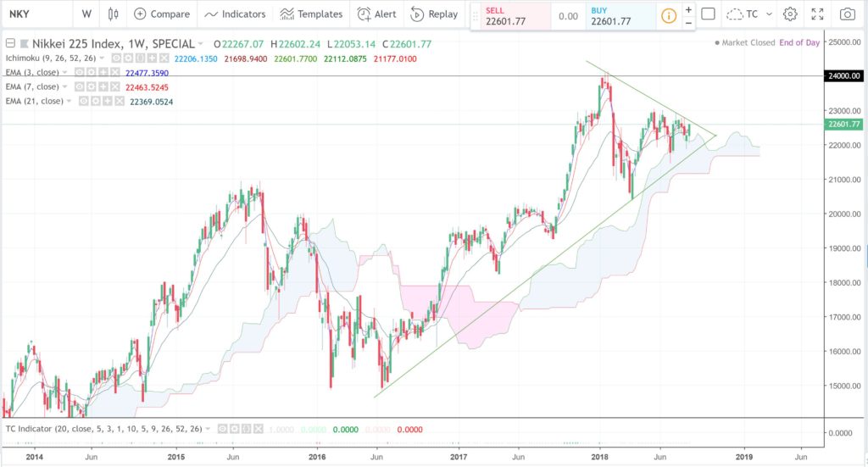This screenshot has width=868, height=467.
Task: Open the Indicators menu
Action: [235, 14]
